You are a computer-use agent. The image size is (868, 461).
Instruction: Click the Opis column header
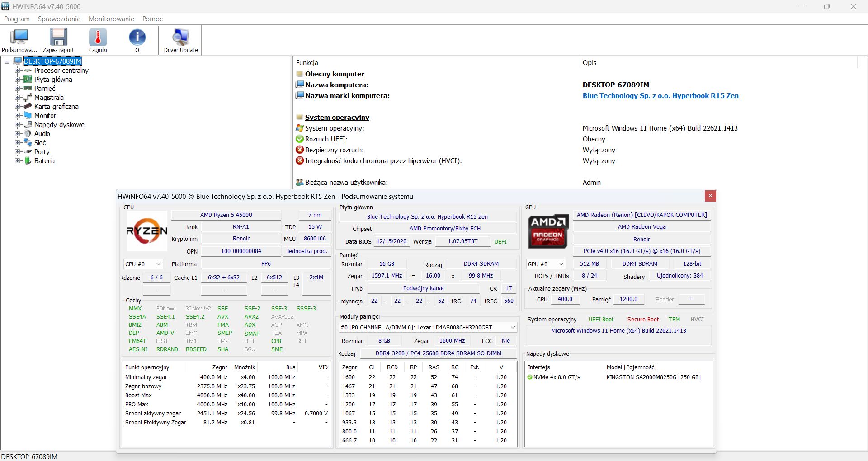(590, 63)
